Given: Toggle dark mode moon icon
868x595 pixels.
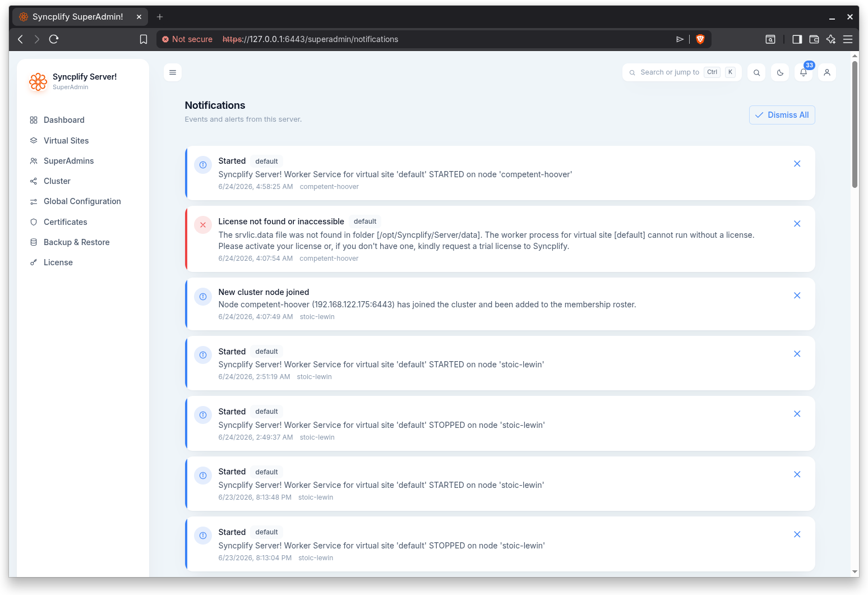Looking at the screenshot, I should pyautogui.click(x=780, y=72).
